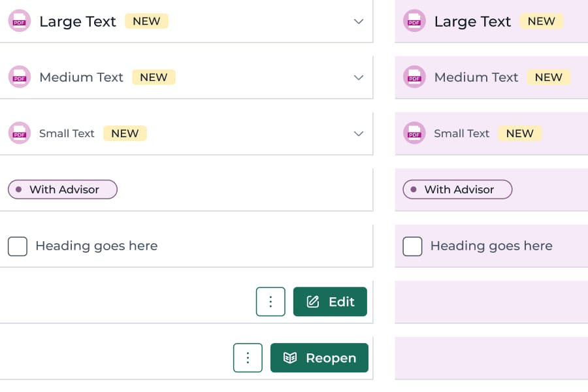Click the Small Text title in left panel

coord(67,133)
